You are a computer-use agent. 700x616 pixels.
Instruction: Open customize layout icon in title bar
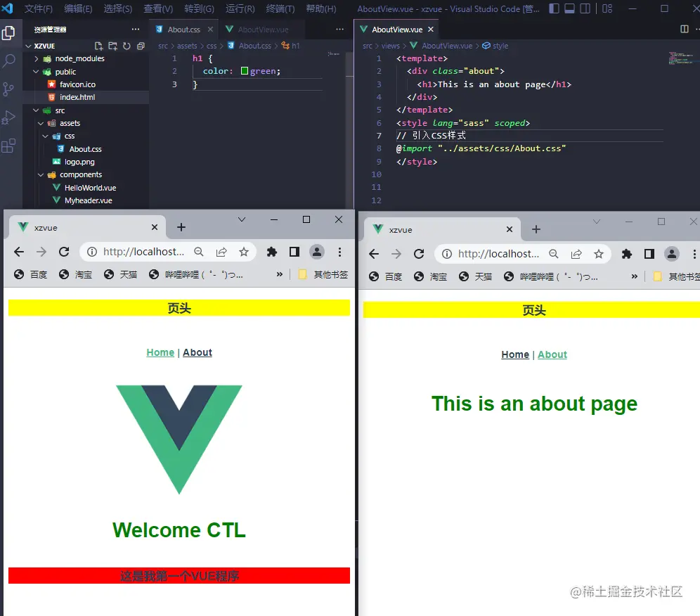coord(607,8)
